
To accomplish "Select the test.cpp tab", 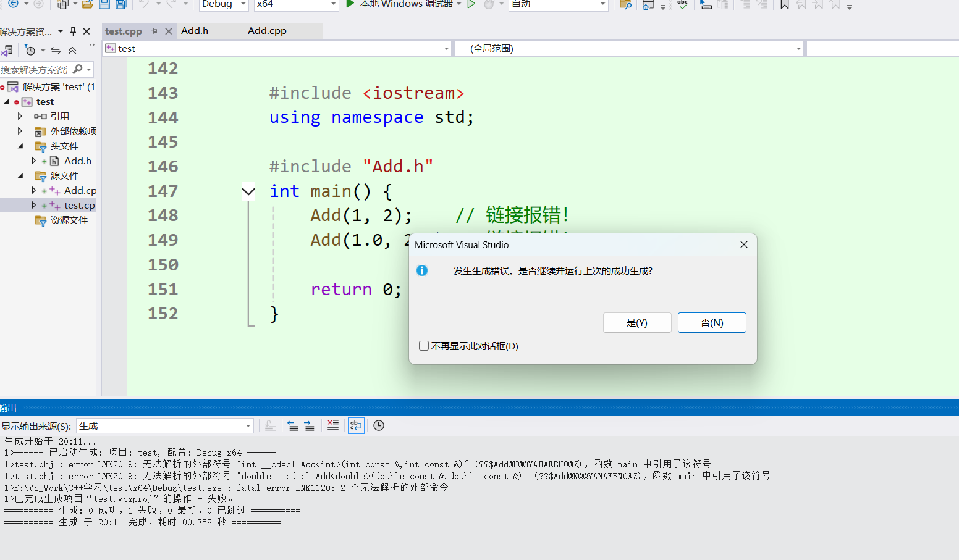I will point(124,31).
